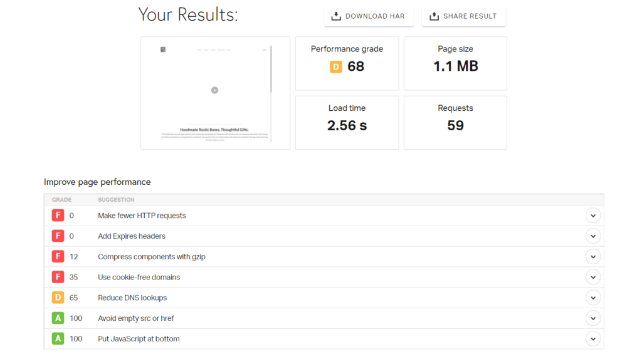642x364 pixels.
Task: Click the Share Result button
Action: (464, 16)
